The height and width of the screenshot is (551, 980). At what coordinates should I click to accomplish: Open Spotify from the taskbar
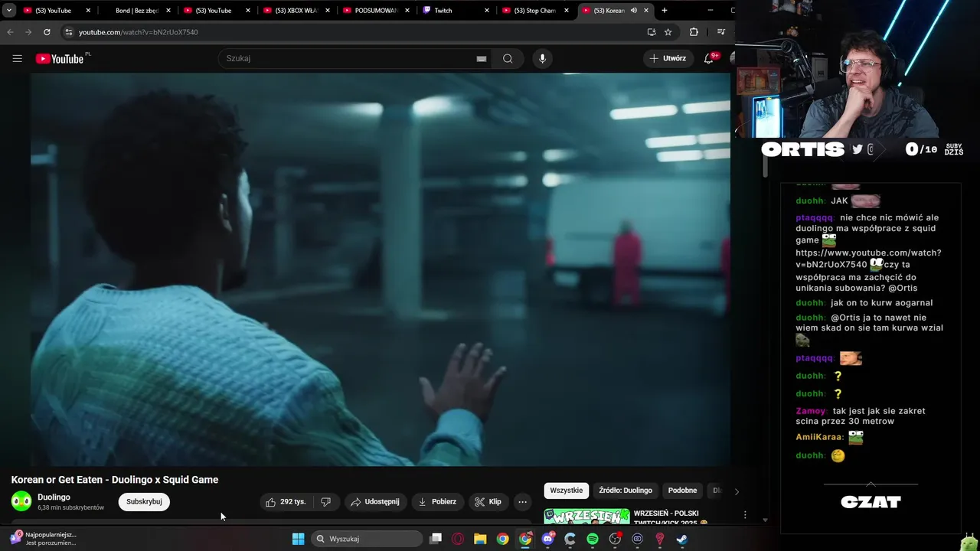click(x=593, y=539)
